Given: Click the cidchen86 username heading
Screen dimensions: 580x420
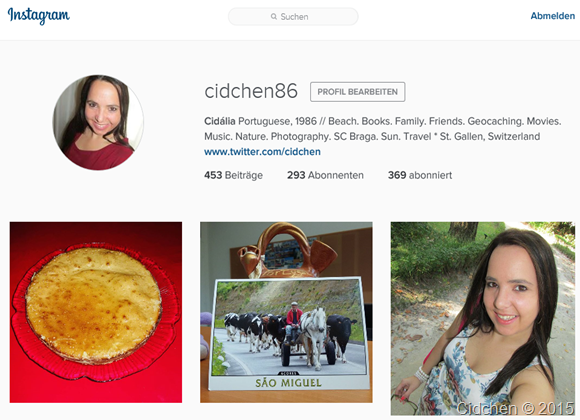Looking at the screenshot, I should (251, 91).
